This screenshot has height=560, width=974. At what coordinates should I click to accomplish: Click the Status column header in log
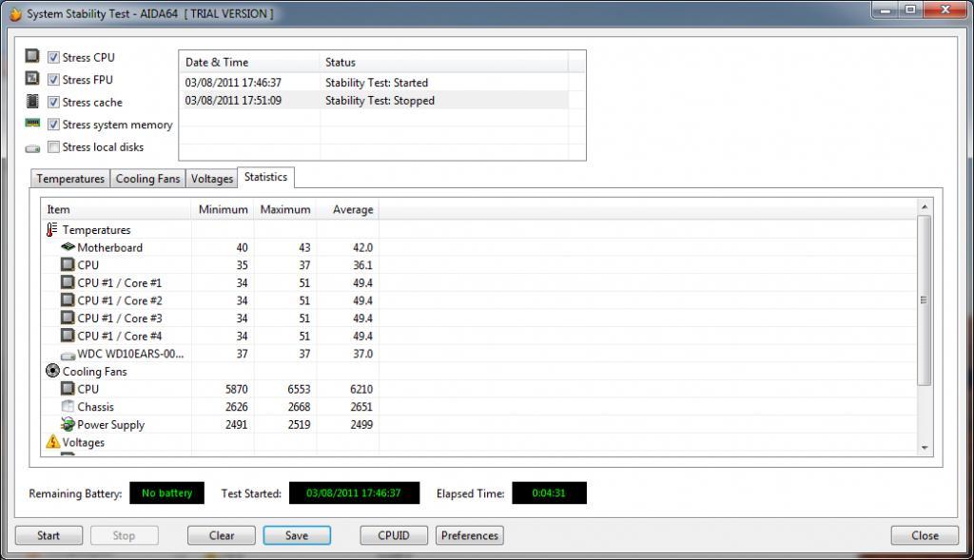(444, 62)
